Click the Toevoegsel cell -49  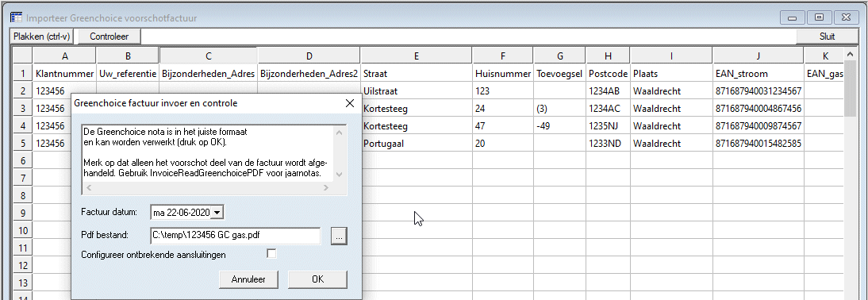(559, 126)
